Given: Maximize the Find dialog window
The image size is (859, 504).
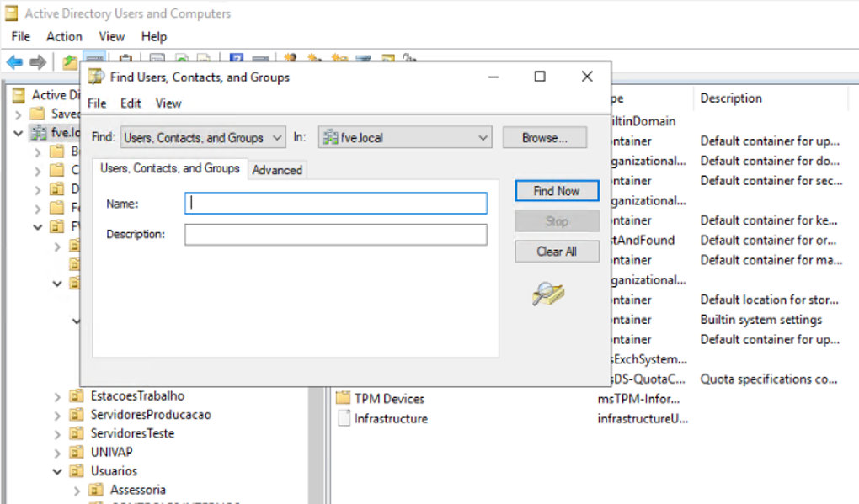Looking at the screenshot, I should (540, 77).
